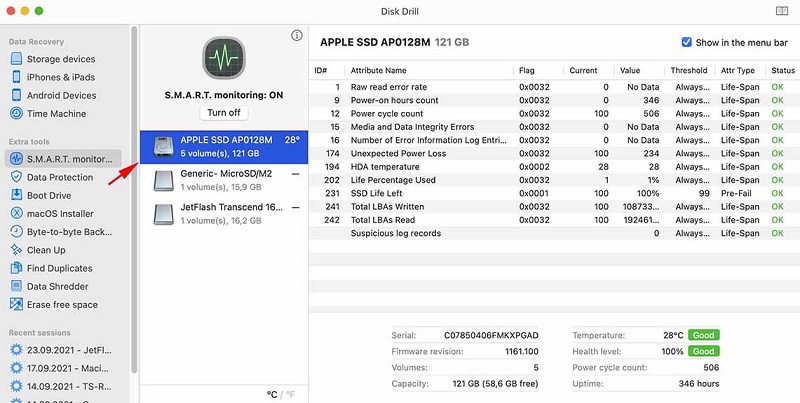This screenshot has height=403, width=800.
Task: Click Pre-Fail attribute type cell
Action: (x=736, y=193)
